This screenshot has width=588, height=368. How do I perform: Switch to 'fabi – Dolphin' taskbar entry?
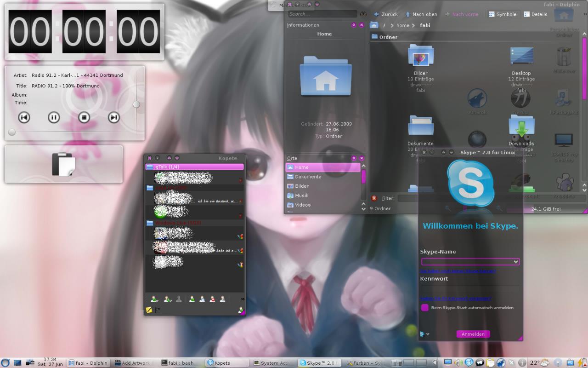[89, 363]
